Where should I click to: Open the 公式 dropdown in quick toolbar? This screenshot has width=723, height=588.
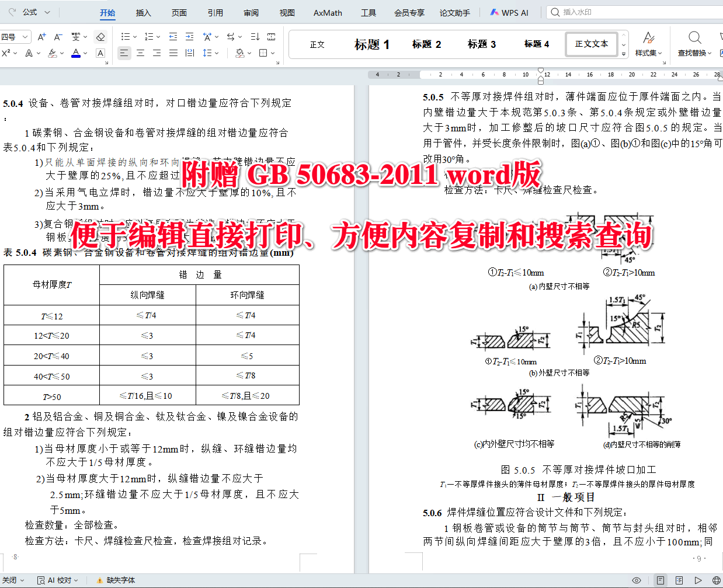36,12
